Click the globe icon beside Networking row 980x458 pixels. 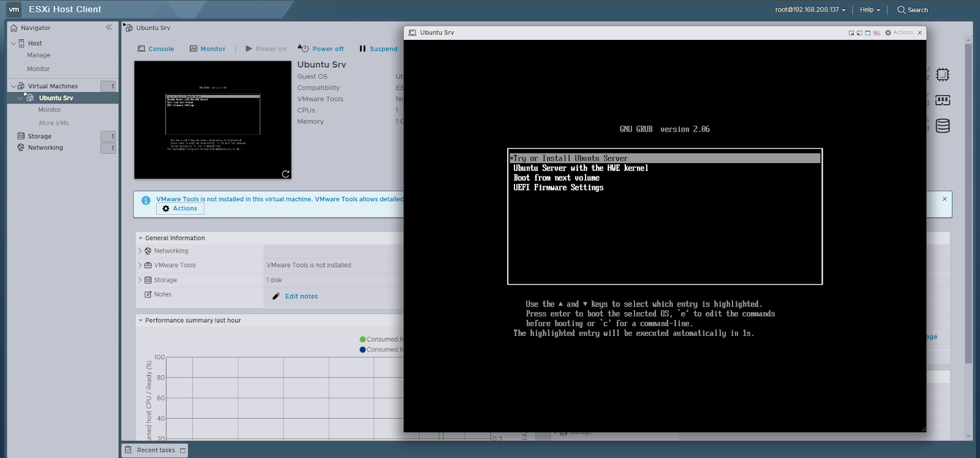[x=148, y=251]
